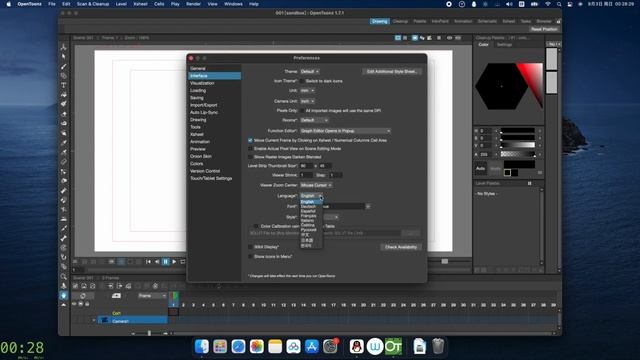Switch to the Cleanup room tab
This screenshot has width=640, height=360.
pos(400,21)
